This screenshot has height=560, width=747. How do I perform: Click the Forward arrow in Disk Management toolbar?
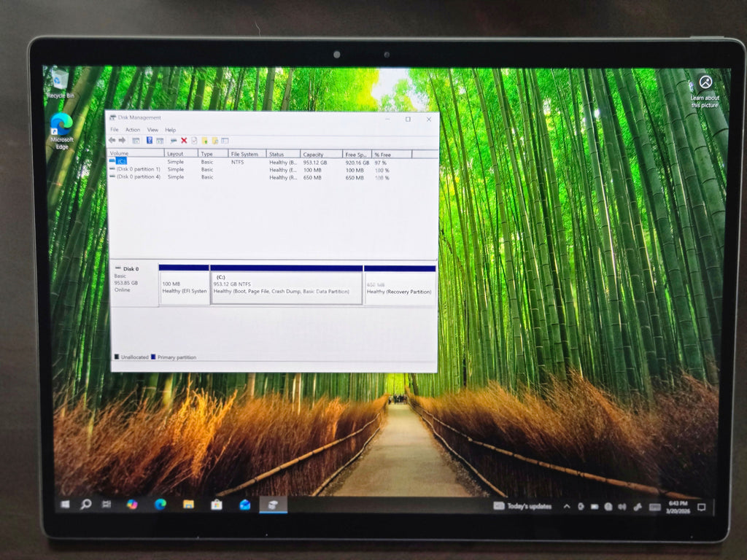click(121, 140)
